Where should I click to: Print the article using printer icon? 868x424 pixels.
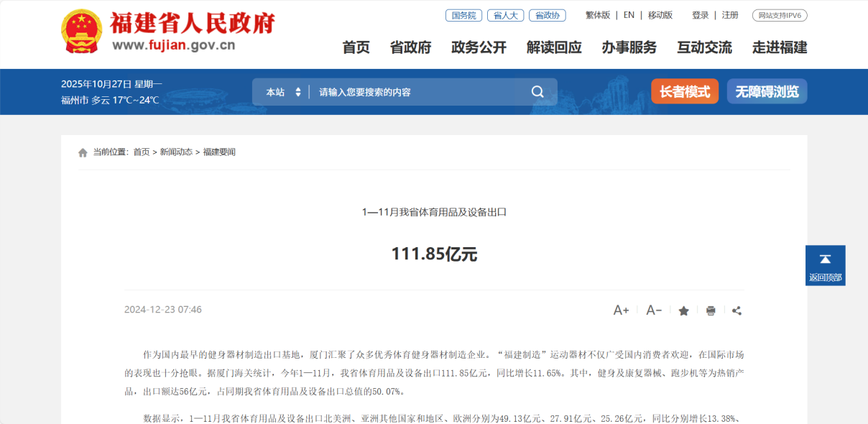coord(711,311)
